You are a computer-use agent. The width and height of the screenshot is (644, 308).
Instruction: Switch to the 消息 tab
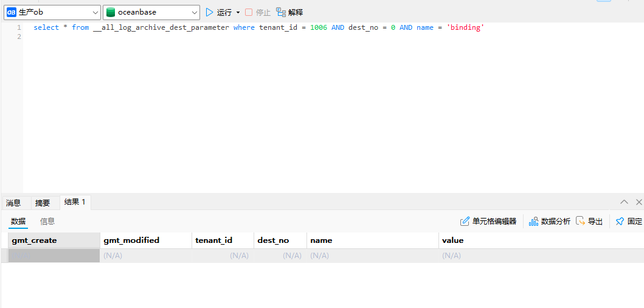[x=13, y=203]
